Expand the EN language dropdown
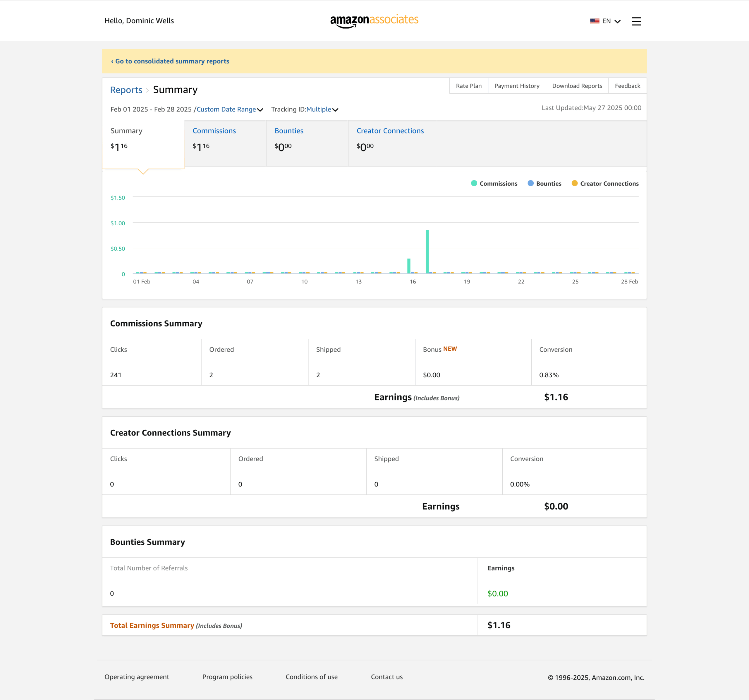 click(x=611, y=21)
